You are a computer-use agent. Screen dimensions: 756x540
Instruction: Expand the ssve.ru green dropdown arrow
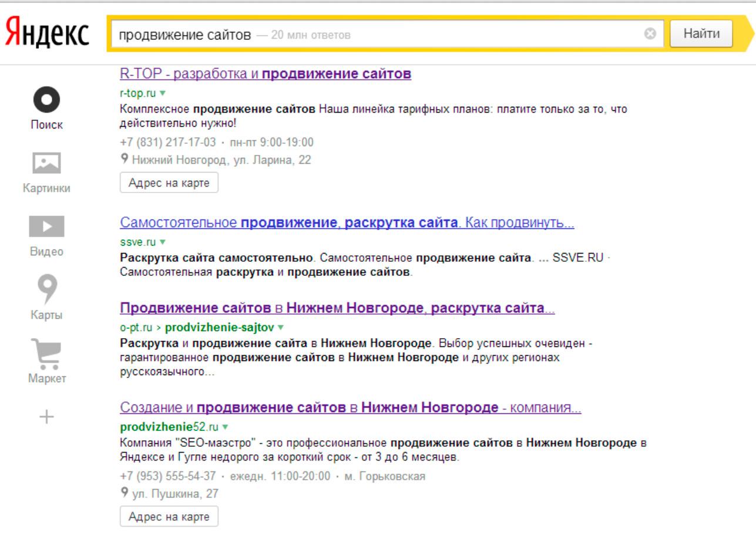(163, 242)
